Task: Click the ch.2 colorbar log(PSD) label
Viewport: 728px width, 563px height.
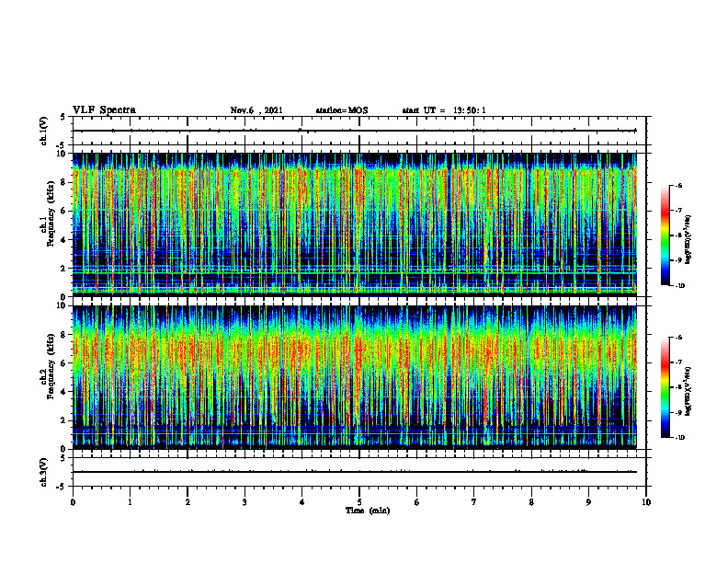Action: point(688,391)
